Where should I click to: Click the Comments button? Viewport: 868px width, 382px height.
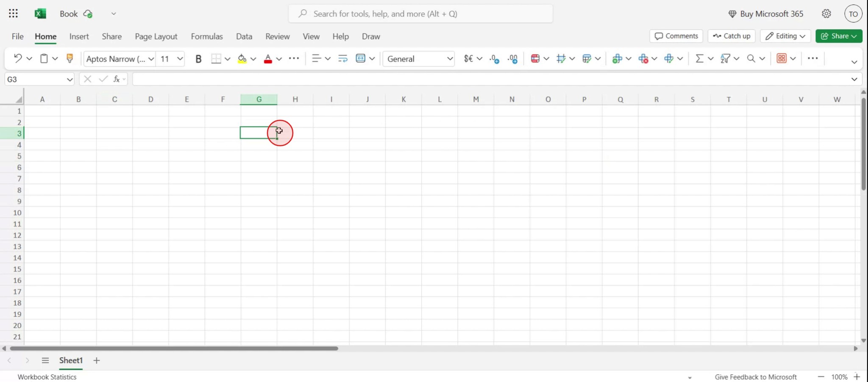pos(676,36)
